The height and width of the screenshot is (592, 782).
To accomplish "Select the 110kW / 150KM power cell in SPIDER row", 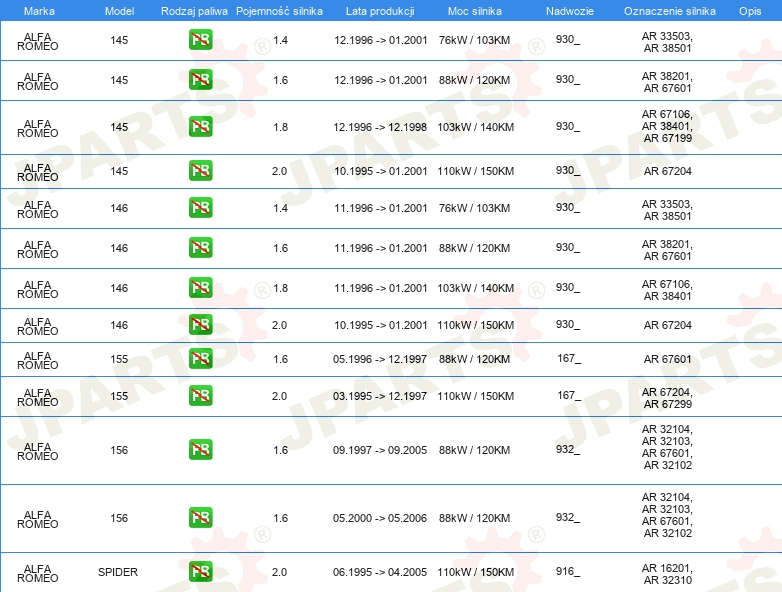I will (475, 572).
